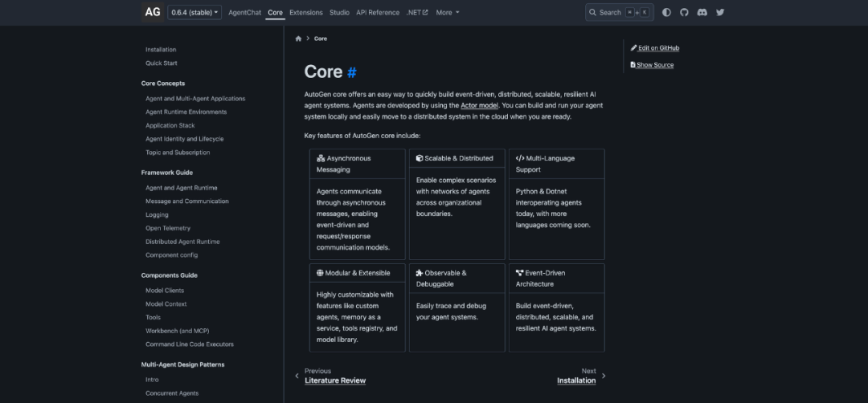This screenshot has width=868, height=403.
Task: Open Workbench (and MCP) page
Action: point(177,331)
